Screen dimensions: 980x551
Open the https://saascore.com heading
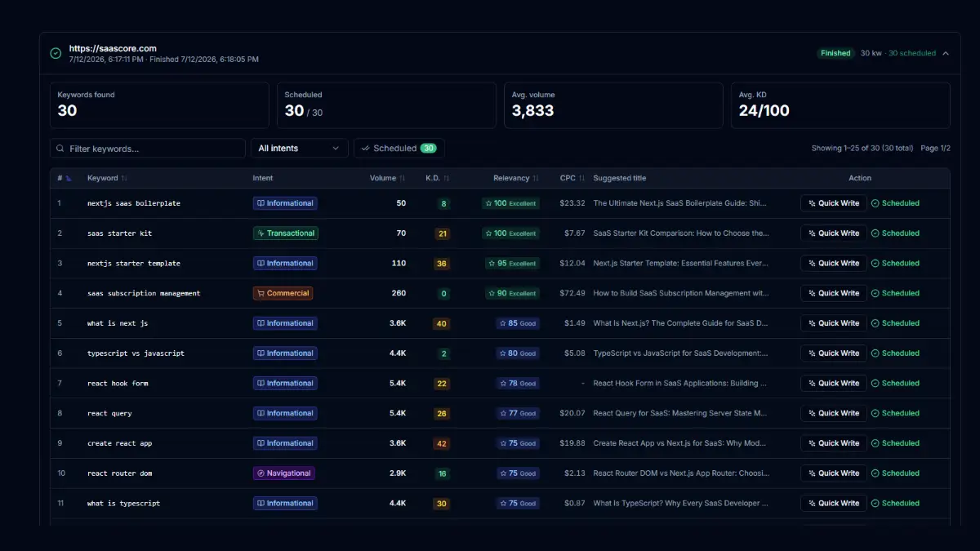pos(113,48)
